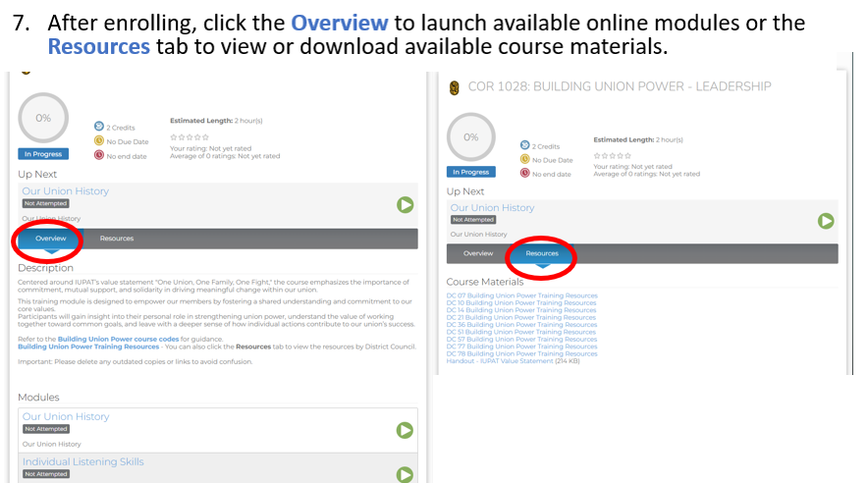Click the red end date clock icon in COR 1028 view
The width and height of the screenshot is (868, 483).
click(x=524, y=173)
